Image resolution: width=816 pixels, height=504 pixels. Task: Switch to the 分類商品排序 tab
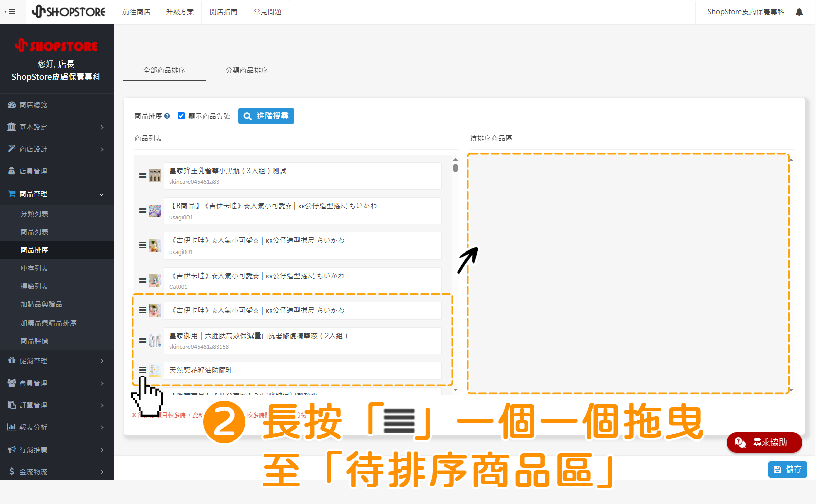click(247, 70)
